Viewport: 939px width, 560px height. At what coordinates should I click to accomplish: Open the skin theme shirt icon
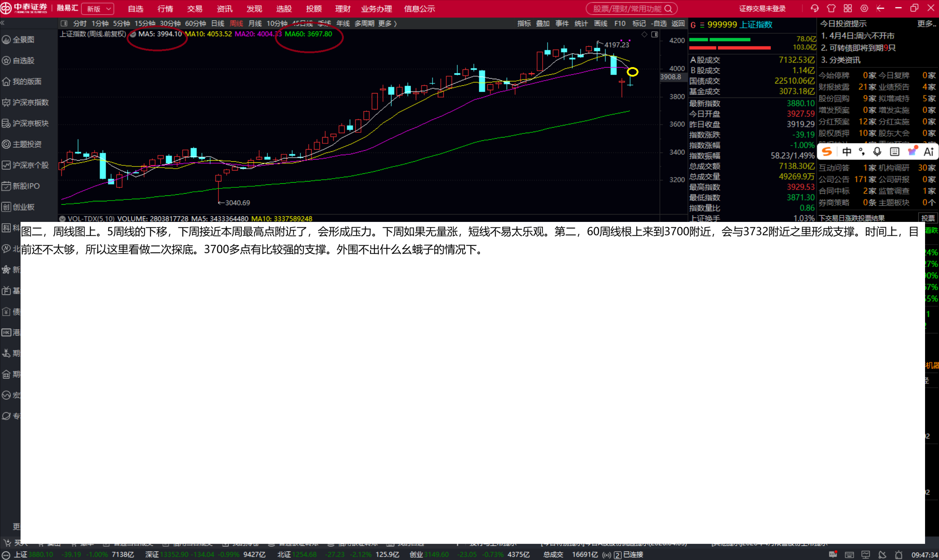831,8
